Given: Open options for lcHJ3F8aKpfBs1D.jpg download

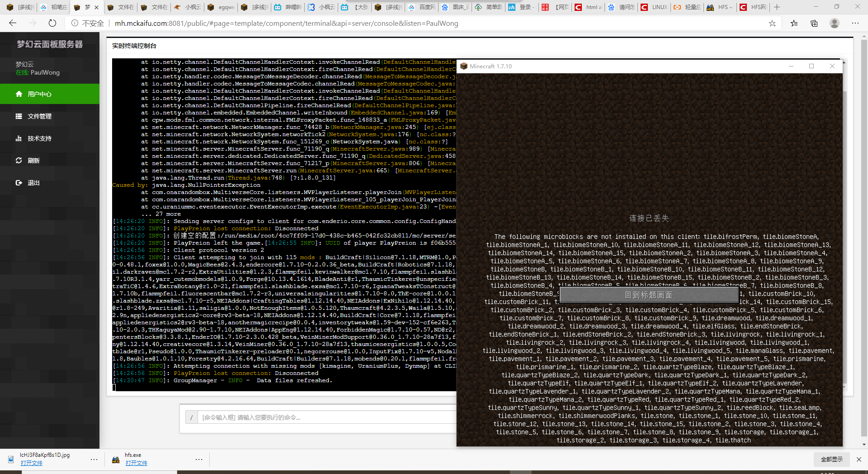Looking at the screenshot, I should [x=94, y=460].
